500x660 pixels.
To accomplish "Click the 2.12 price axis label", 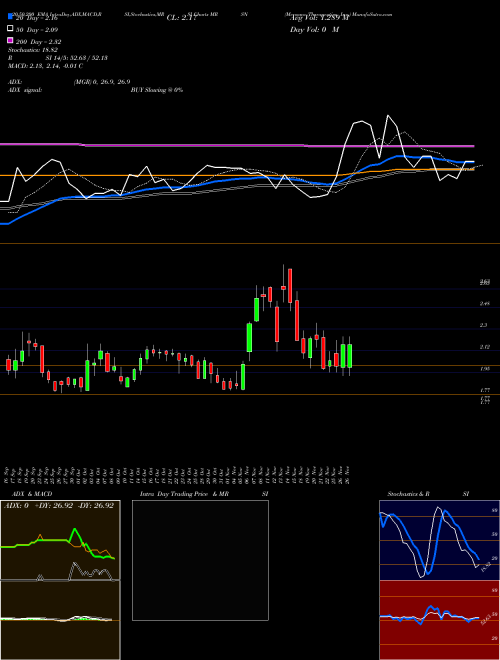I will click(484, 347).
